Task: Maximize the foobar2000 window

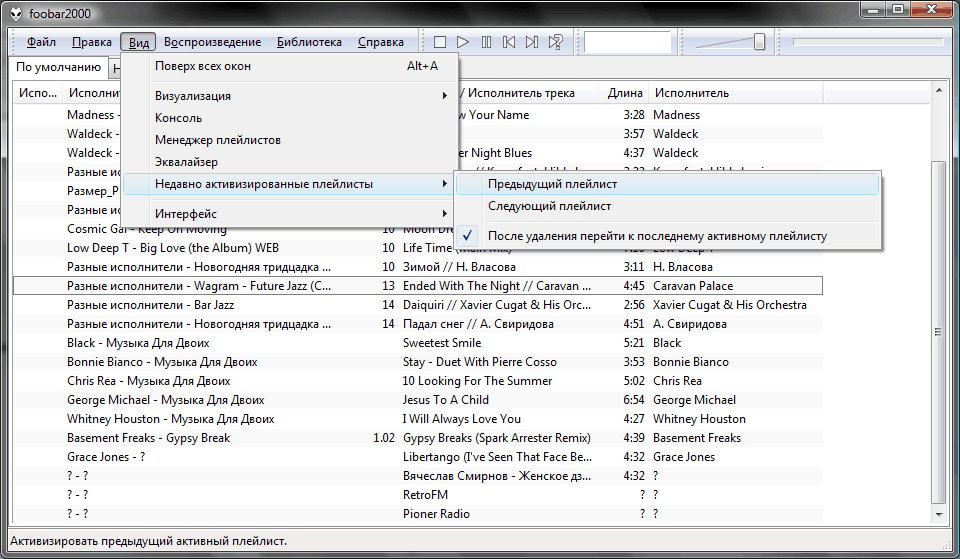Action: 898,10
